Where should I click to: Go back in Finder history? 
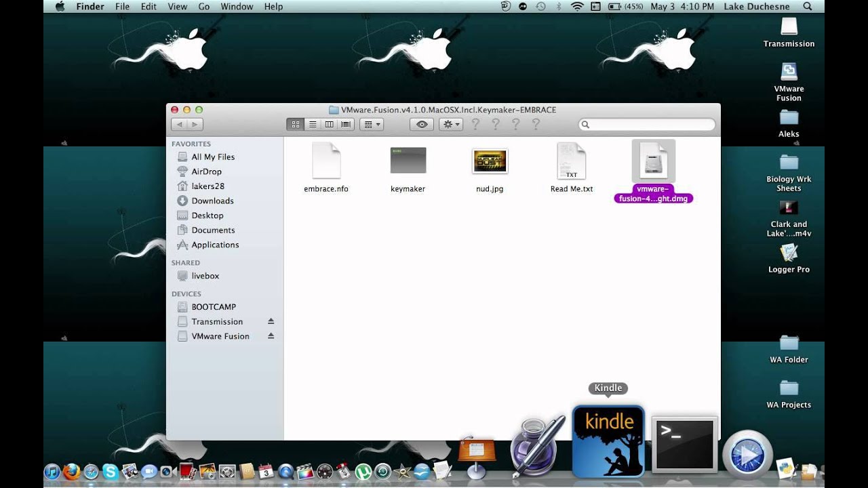179,125
